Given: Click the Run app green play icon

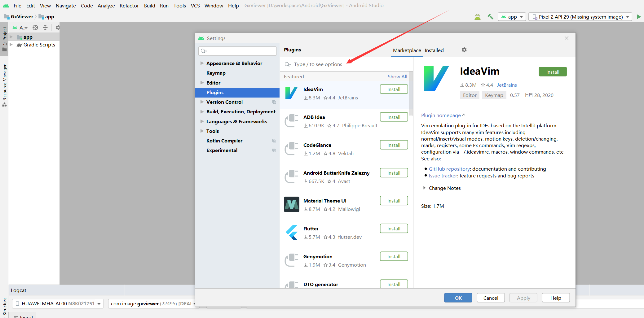Looking at the screenshot, I should click(639, 17).
